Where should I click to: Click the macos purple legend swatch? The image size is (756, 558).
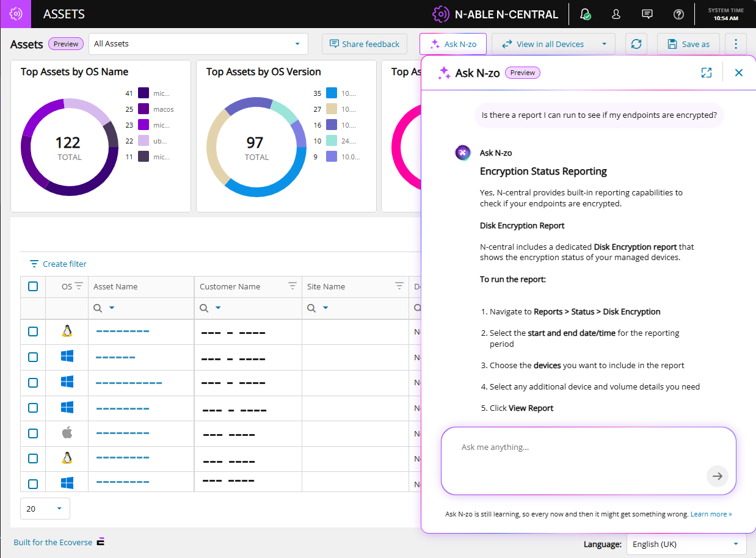144,109
